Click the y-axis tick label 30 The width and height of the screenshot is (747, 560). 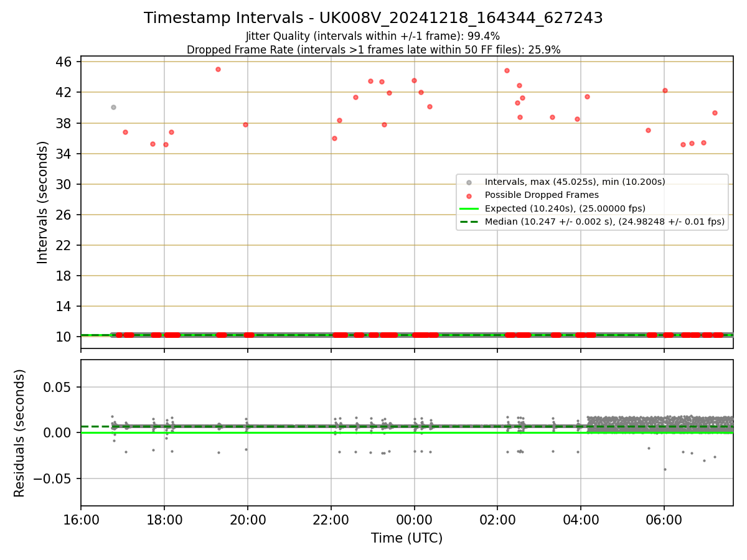point(64,184)
